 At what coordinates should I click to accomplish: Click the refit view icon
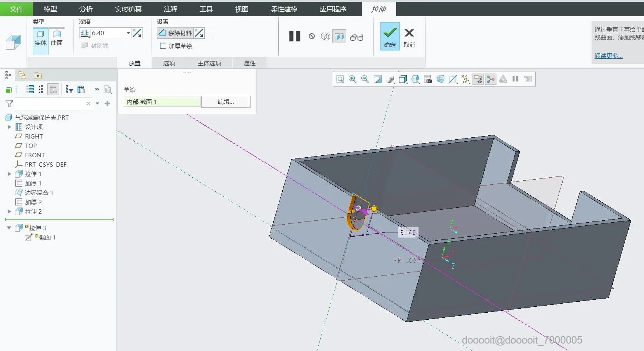(340, 79)
